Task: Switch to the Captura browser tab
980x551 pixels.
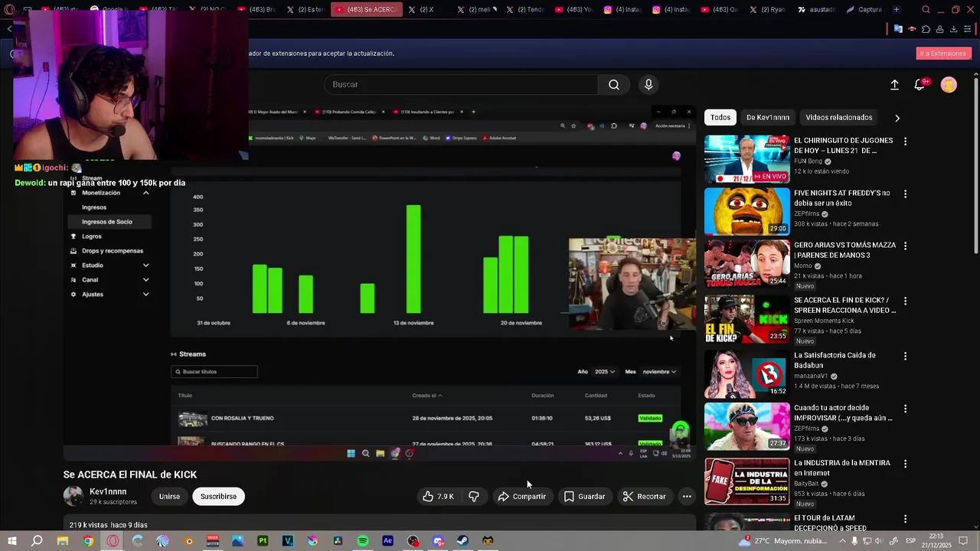Action: click(x=865, y=10)
